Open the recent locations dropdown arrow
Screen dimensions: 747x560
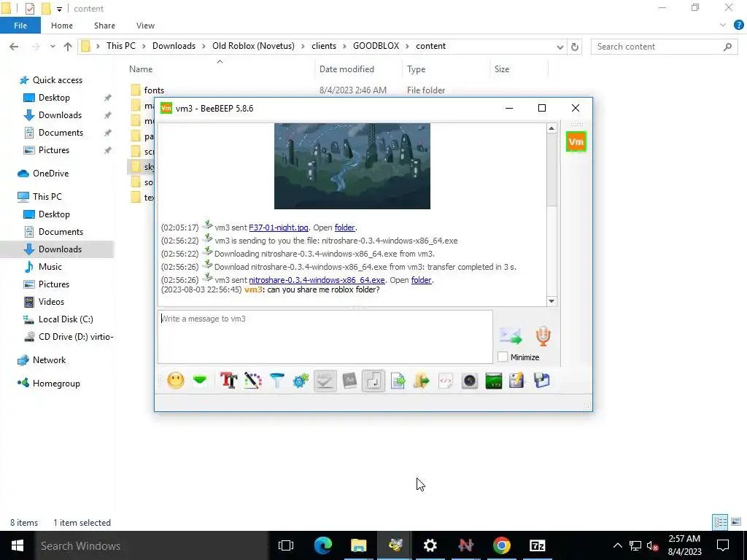tap(53, 47)
